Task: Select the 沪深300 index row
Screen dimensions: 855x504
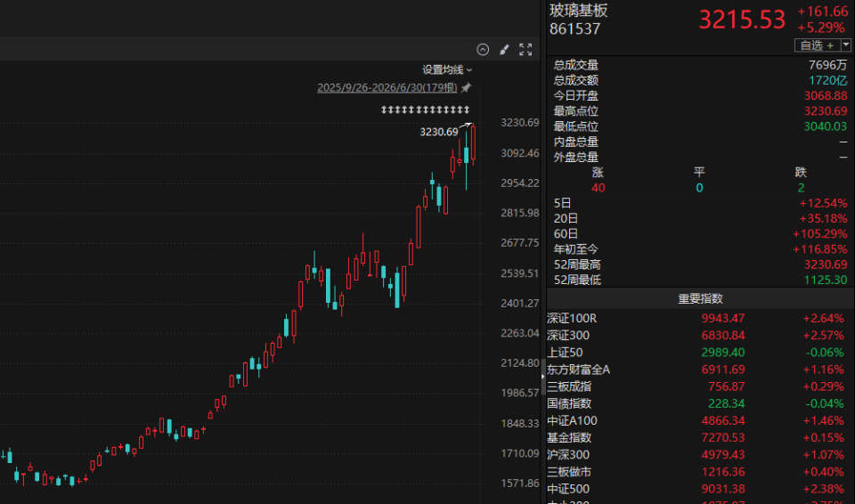Action: coord(700,455)
